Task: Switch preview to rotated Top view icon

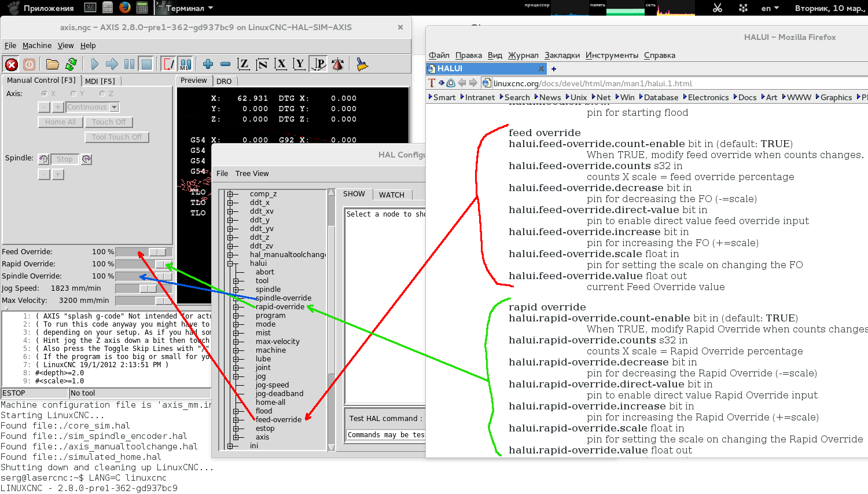Action: 262,64
